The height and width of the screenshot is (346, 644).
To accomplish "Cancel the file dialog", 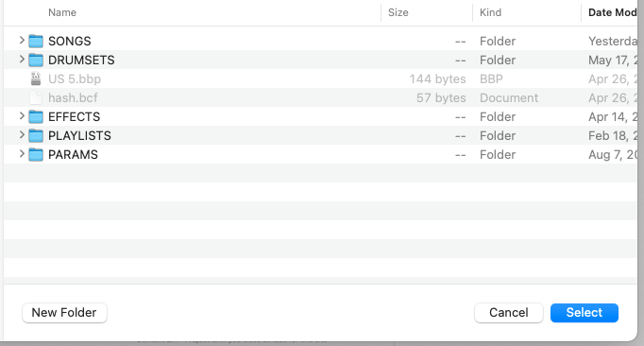I will tap(508, 313).
